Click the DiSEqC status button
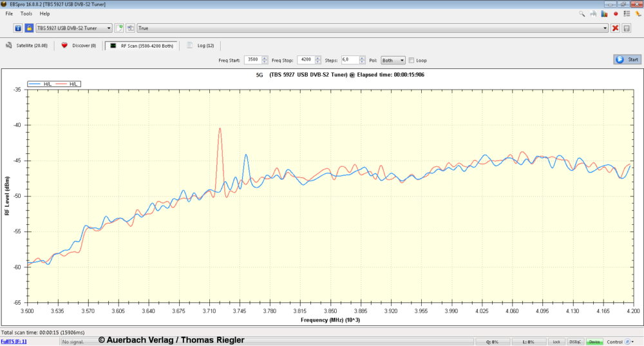This screenshot has height=346, width=644. [x=575, y=342]
